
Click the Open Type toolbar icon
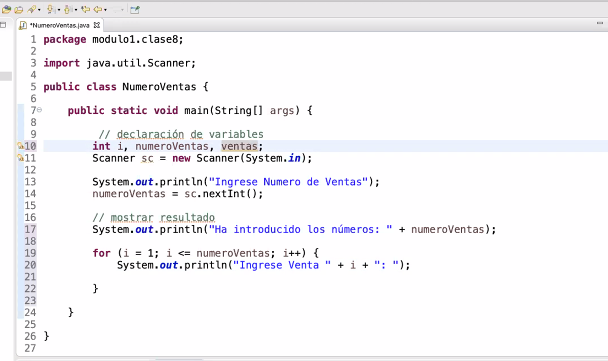[7, 9]
